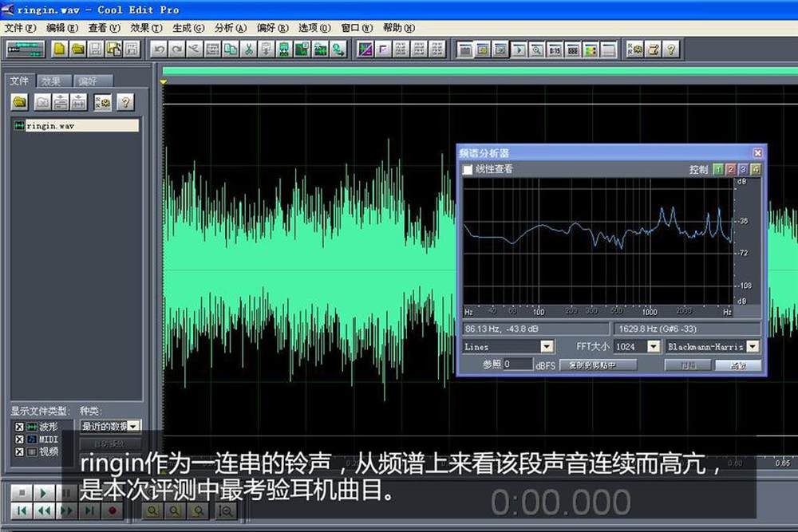Open the 生成 menu

point(188,28)
